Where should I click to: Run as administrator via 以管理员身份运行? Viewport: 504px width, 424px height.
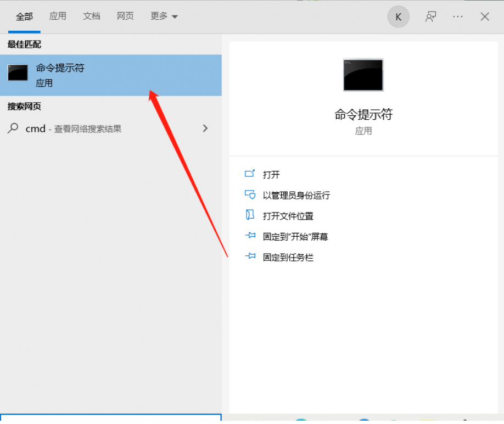296,196
